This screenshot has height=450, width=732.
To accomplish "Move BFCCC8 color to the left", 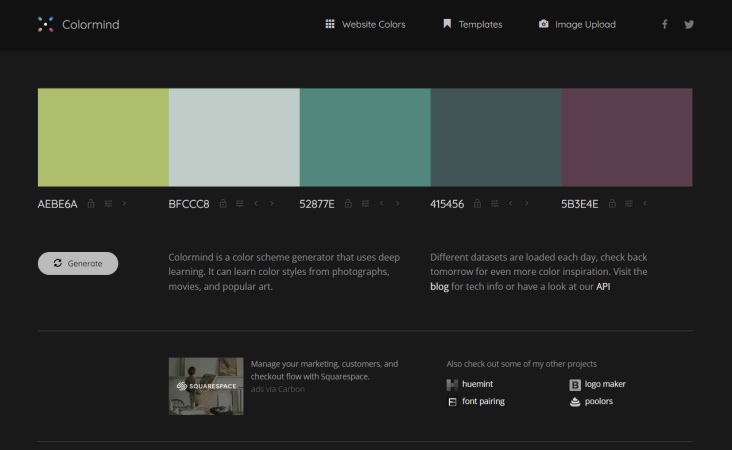I will point(256,204).
